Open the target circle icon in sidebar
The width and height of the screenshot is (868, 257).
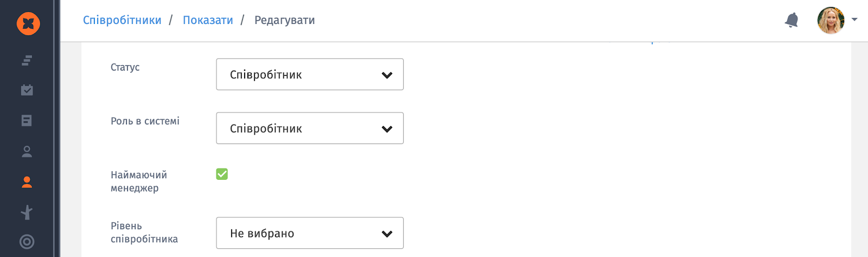[27, 242]
